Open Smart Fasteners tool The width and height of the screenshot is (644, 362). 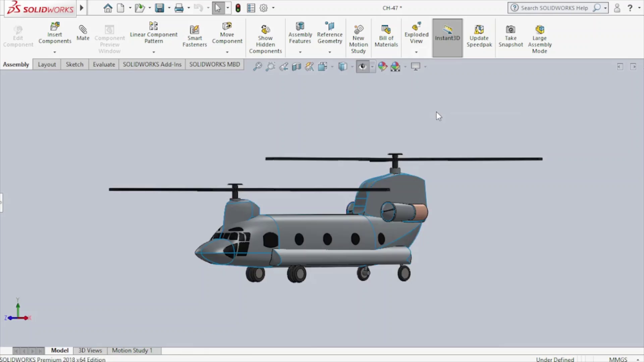pyautogui.click(x=195, y=30)
